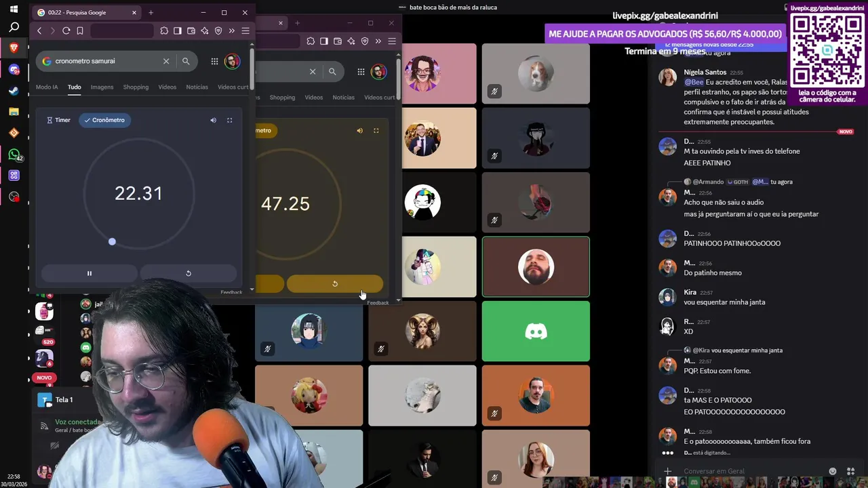Click the search magnifier in front window
The height and width of the screenshot is (488, 868).
[x=186, y=61]
